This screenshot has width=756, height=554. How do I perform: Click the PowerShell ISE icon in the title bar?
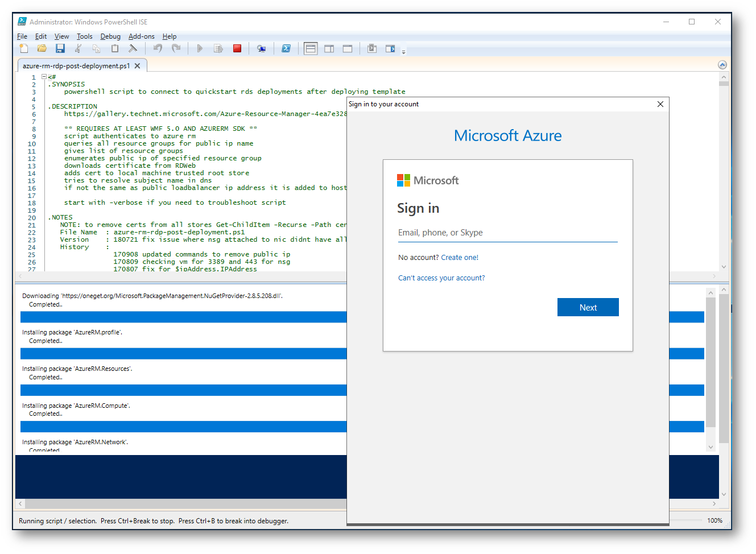[22, 22]
